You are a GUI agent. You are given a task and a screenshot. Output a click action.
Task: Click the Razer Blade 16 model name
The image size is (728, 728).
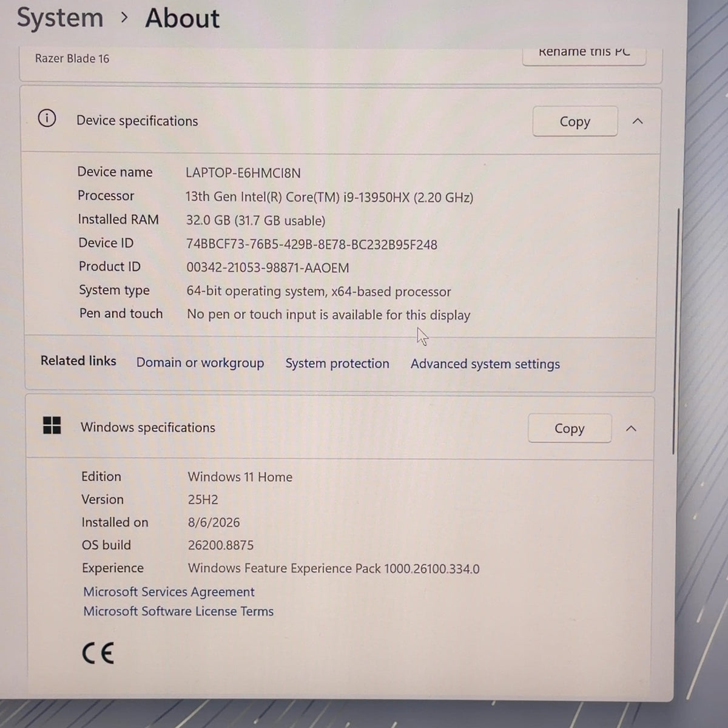coord(72,58)
